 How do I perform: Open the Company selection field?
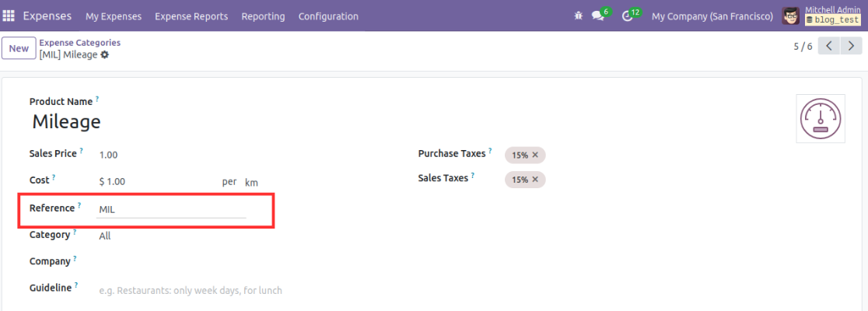[171, 262]
